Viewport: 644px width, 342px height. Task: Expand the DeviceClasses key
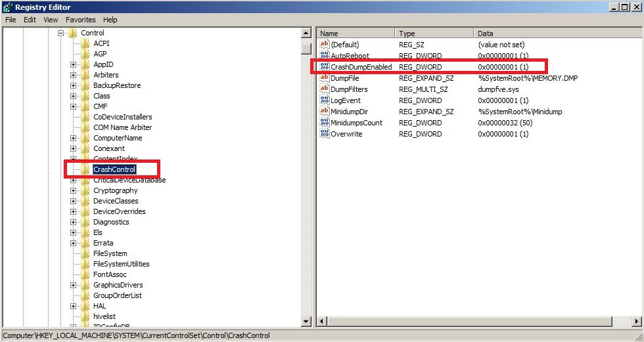click(x=73, y=201)
